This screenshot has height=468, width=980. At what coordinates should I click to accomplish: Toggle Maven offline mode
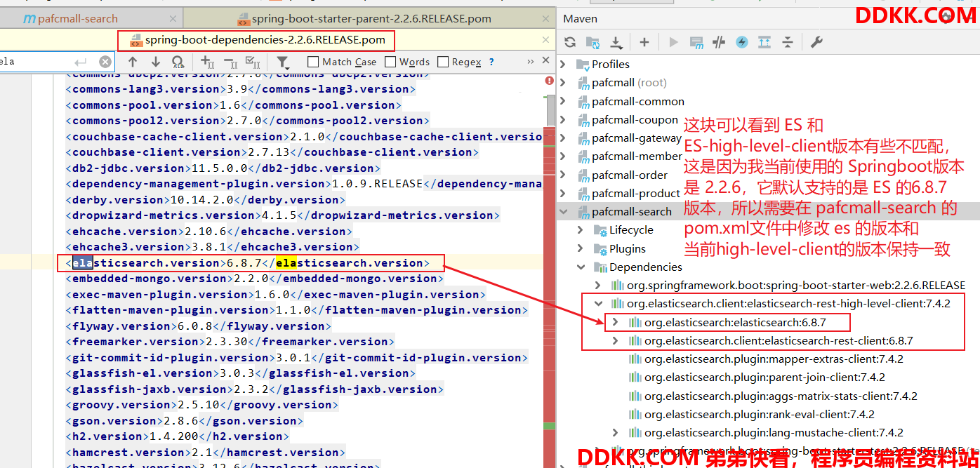pos(719,42)
